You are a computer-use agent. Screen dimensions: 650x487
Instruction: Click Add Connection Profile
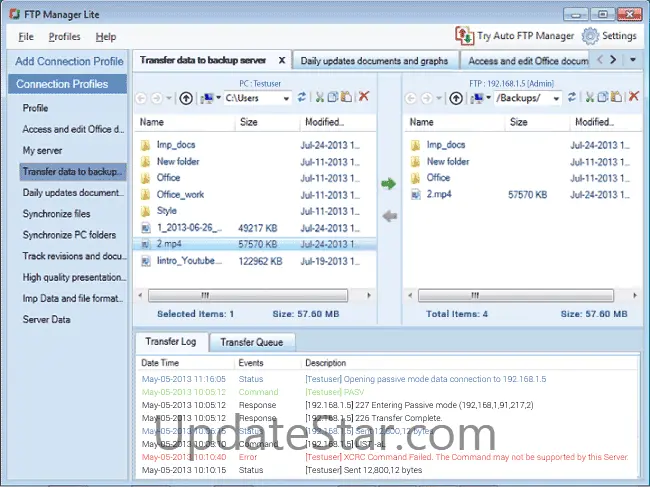[69, 61]
